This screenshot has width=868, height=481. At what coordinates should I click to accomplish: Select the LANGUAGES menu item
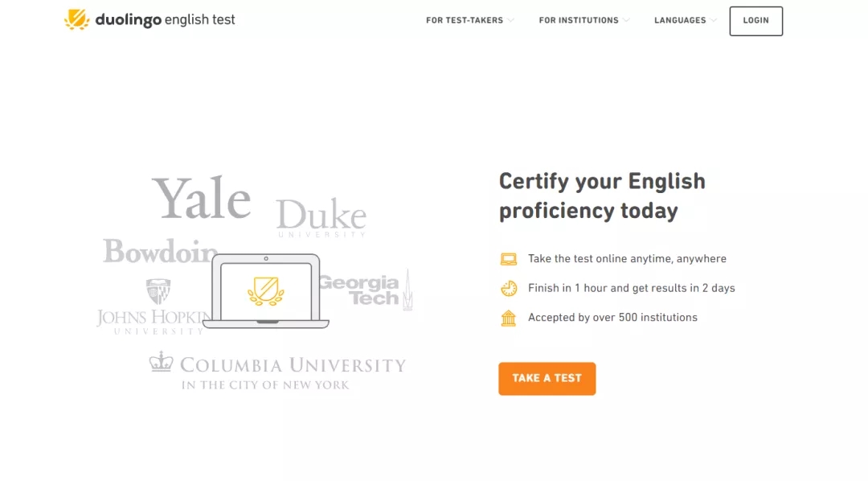[x=680, y=20]
